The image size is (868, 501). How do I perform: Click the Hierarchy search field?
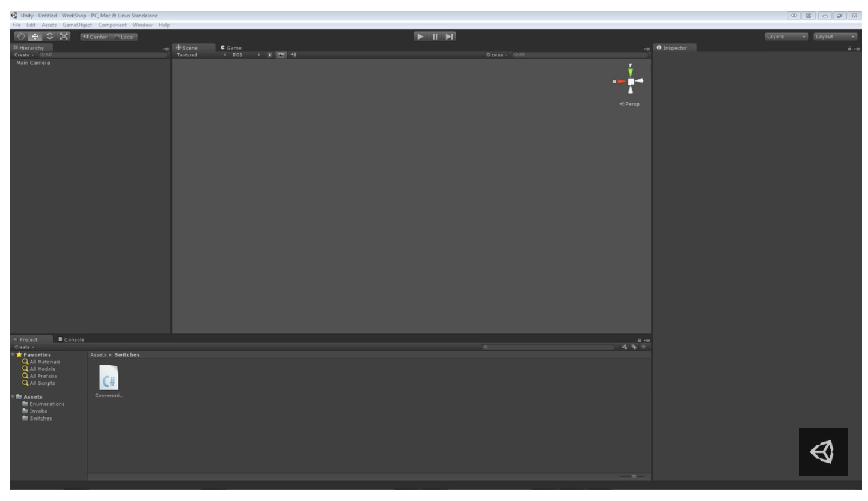pos(103,55)
